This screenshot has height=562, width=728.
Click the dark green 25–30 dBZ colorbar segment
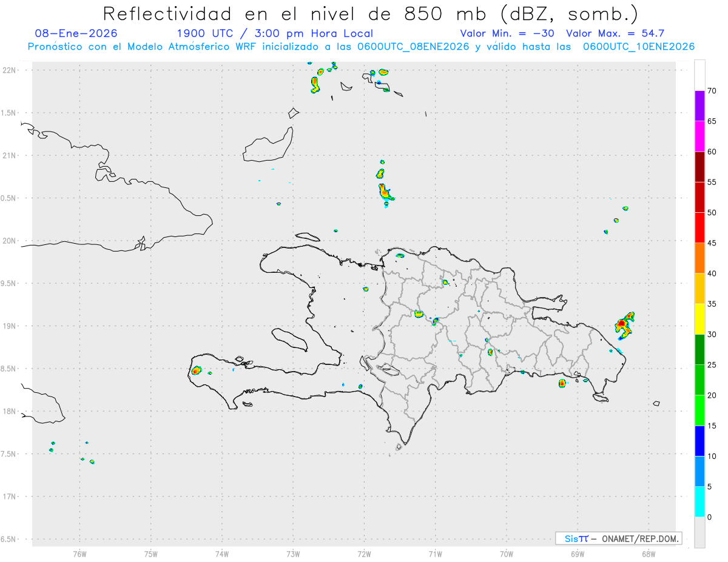coord(699,350)
